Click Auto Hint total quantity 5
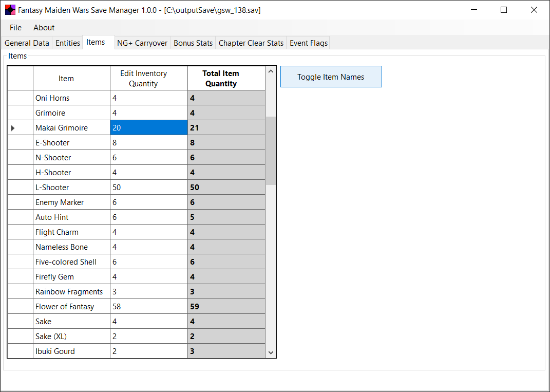Viewport: 550px width, 392px height. coord(226,217)
